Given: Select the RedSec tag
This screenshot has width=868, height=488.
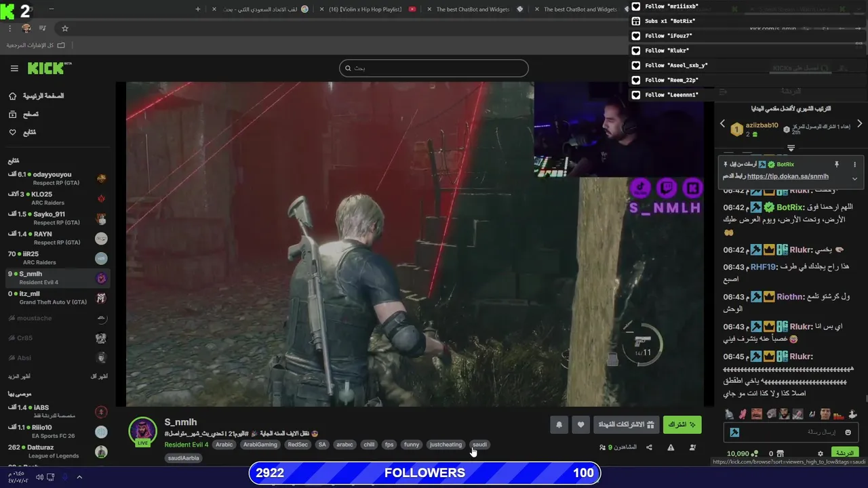Looking at the screenshot, I should (298, 445).
